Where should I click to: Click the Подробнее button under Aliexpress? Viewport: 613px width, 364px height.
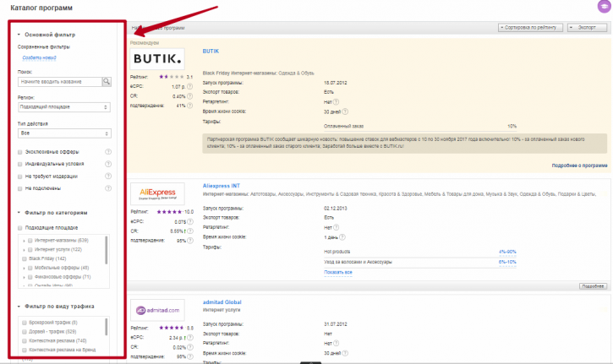[593, 286]
